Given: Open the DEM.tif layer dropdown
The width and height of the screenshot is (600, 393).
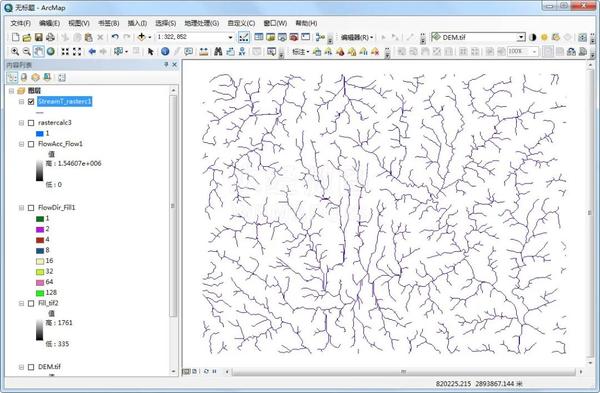Looking at the screenshot, I should pyautogui.click(x=521, y=37).
